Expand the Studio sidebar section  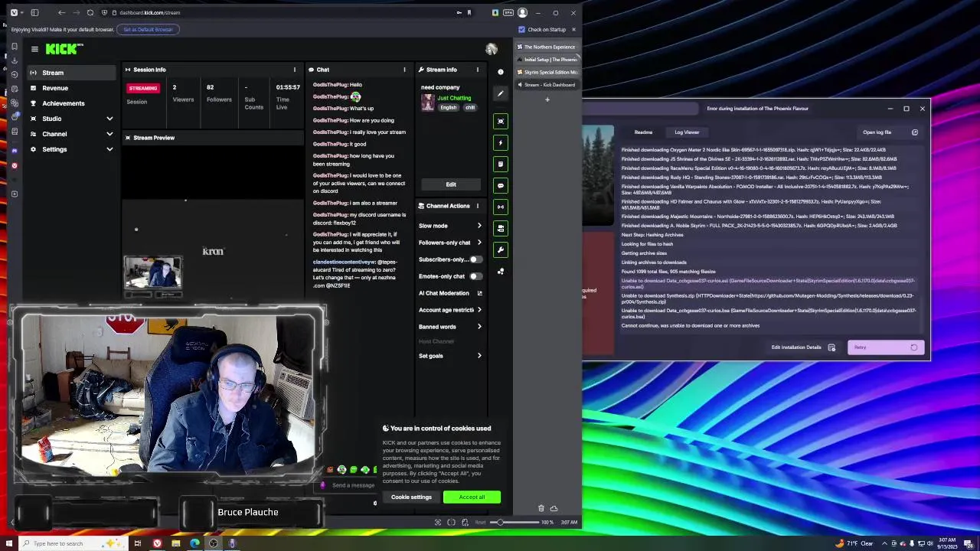[109, 119]
